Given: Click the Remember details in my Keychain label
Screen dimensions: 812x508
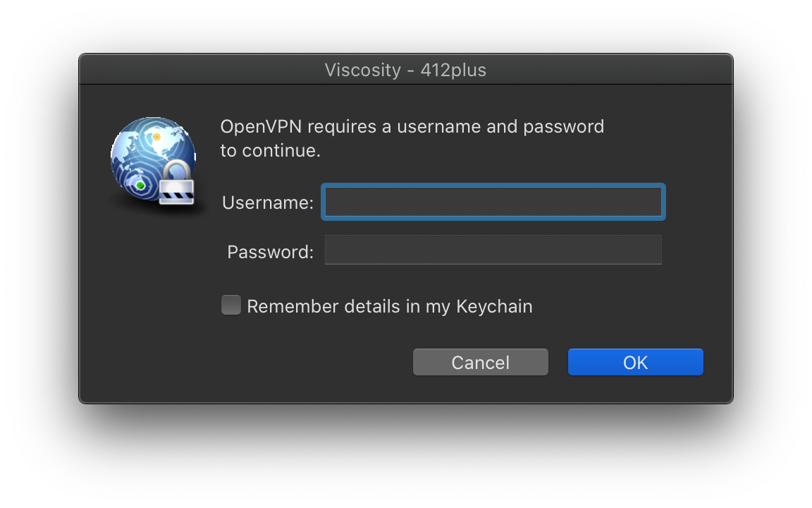Looking at the screenshot, I should tap(389, 306).
